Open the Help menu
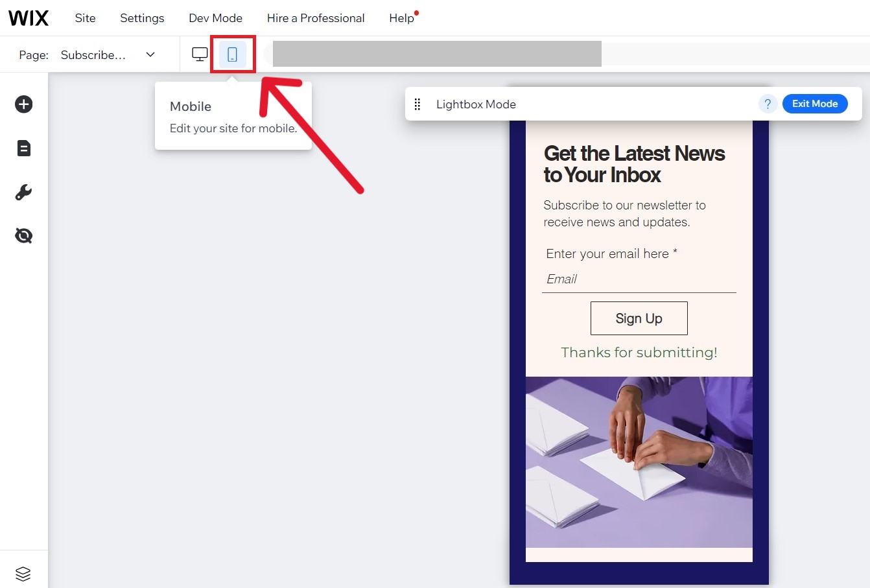Viewport: 870px width, 588px height. (400, 18)
